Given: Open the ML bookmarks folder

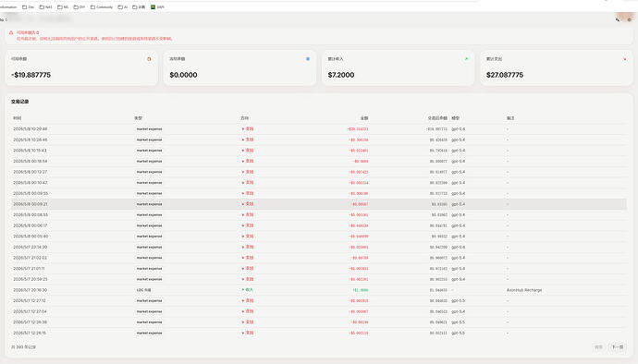Looking at the screenshot, I should pos(63,6).
